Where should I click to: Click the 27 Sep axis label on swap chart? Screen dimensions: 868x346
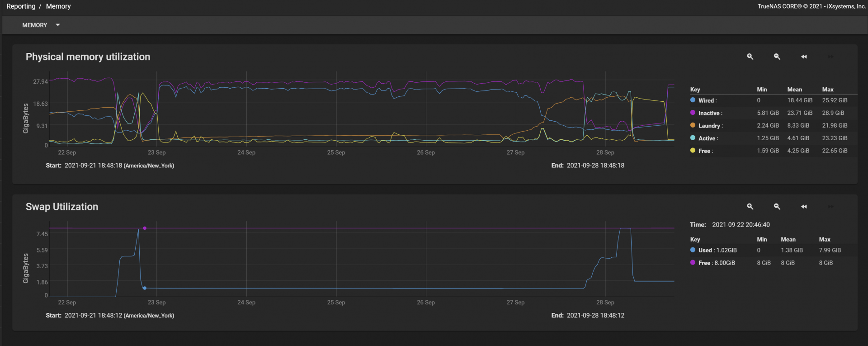click(515, 302)
